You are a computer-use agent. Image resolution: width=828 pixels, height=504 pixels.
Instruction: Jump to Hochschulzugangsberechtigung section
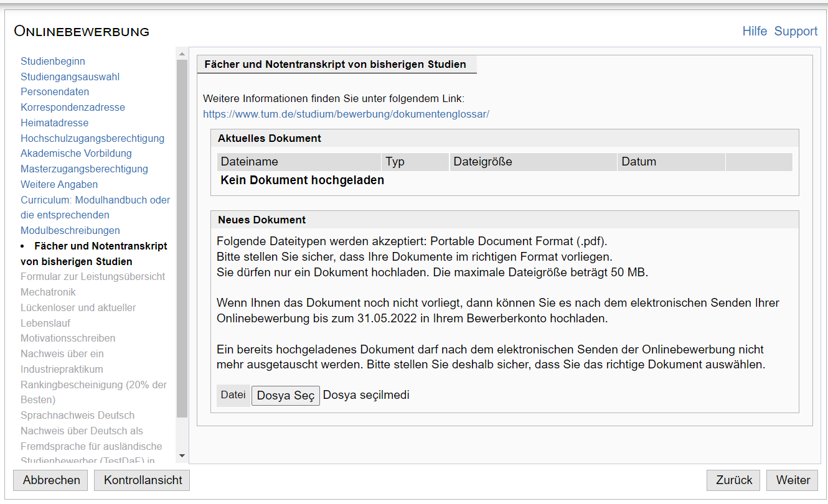tap(92, 138)
